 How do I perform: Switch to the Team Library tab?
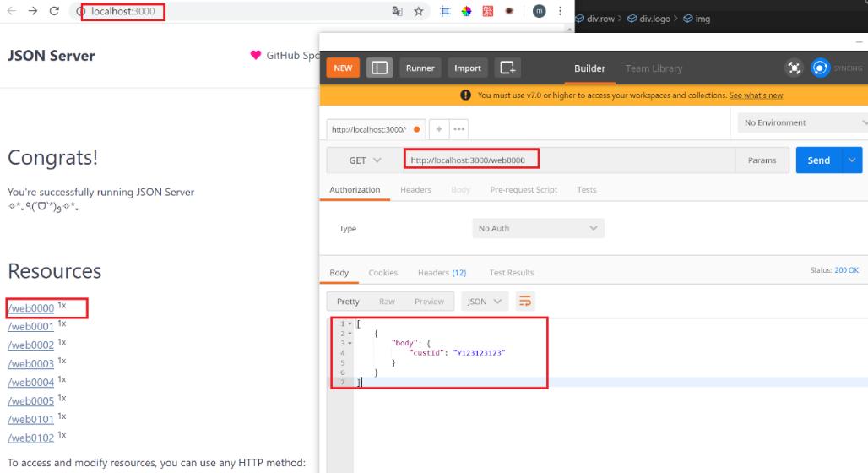[x=654, y=68]
